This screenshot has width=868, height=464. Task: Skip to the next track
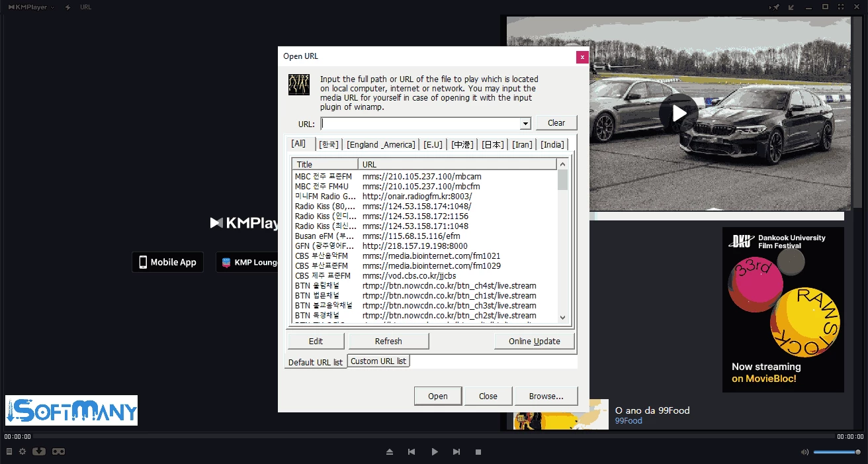coord(456,452)
